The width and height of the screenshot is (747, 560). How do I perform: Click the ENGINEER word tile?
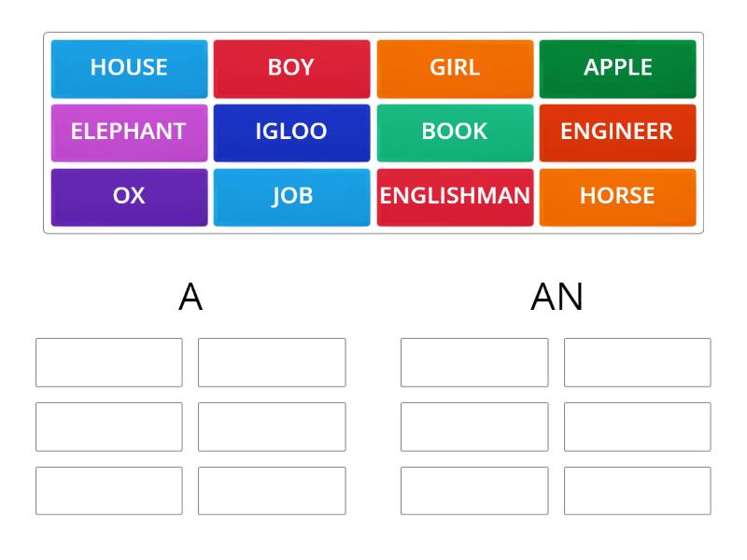point(618,132)
